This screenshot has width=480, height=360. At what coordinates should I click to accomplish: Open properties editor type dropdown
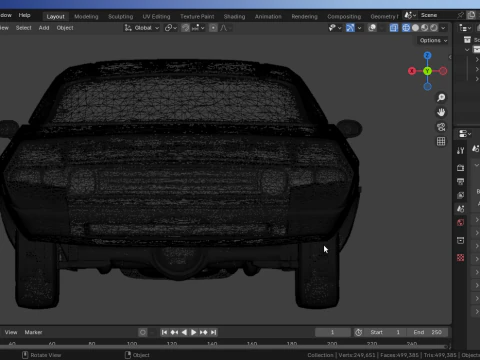coord(465,134)
